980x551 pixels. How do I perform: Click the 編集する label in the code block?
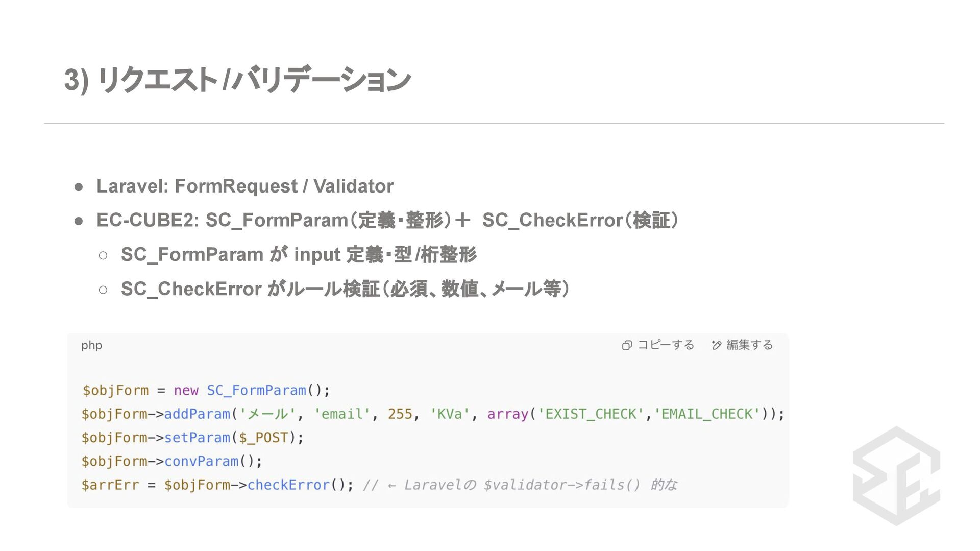[x=749, y=345]
